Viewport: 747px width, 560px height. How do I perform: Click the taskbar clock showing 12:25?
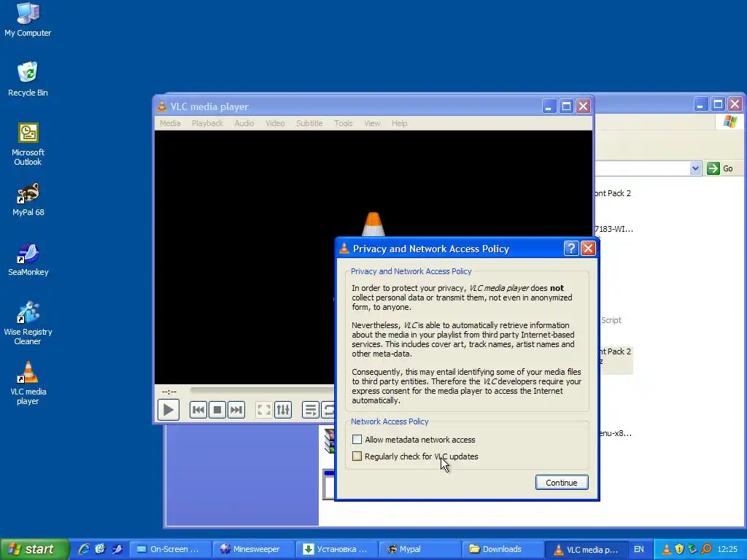(x=727, y=549)
